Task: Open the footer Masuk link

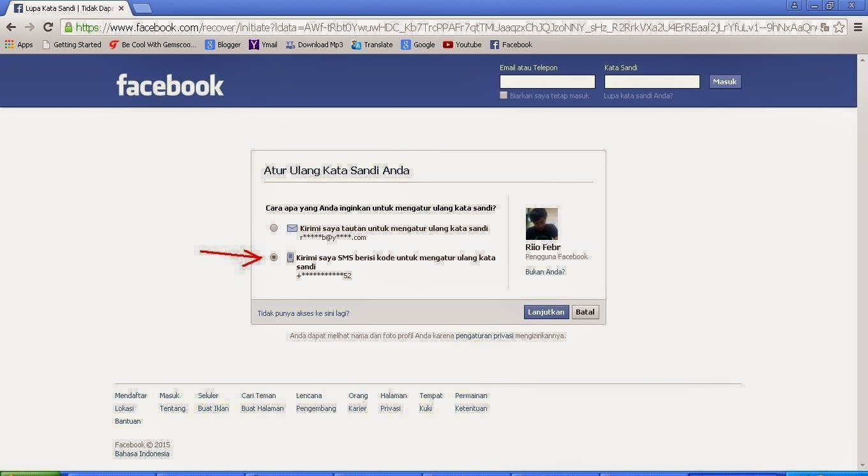Action: [x=170, y=396]
